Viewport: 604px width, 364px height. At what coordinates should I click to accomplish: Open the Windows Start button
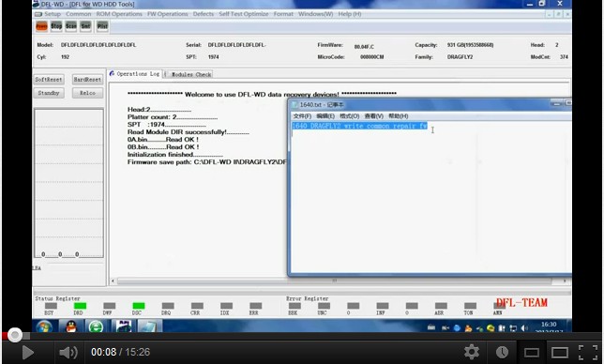45,326
